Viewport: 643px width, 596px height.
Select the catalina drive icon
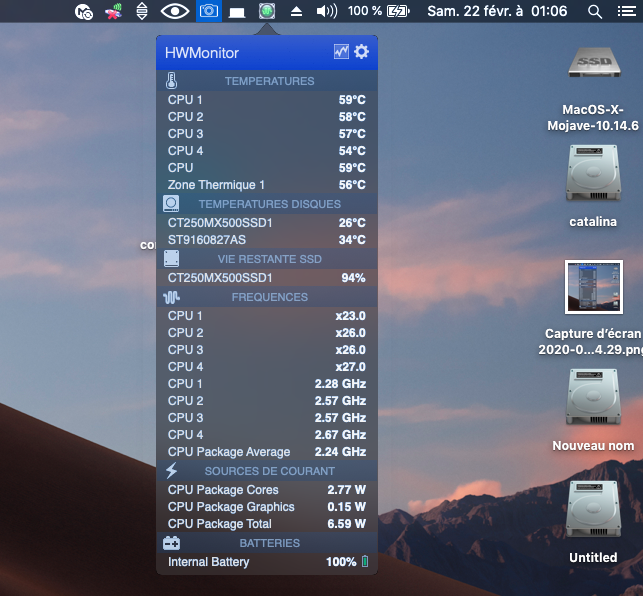pos(593,173)
